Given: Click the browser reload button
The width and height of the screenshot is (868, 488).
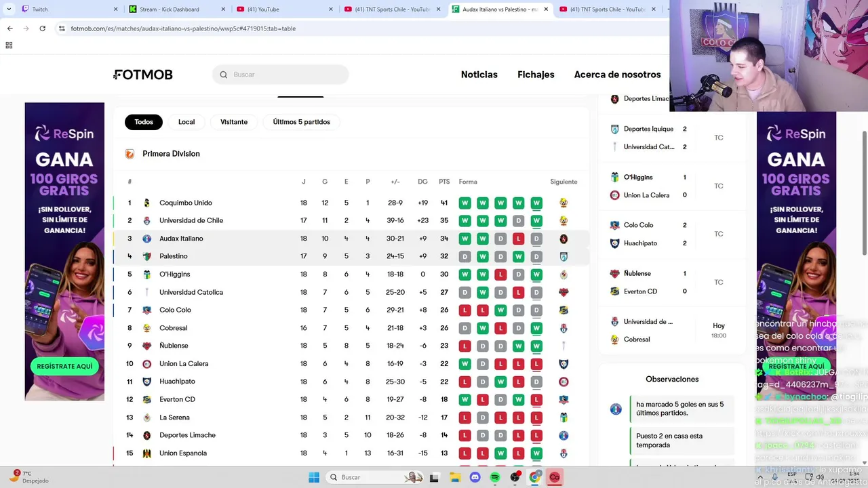Looking at the screenshot, I should [x=42, y=28].
